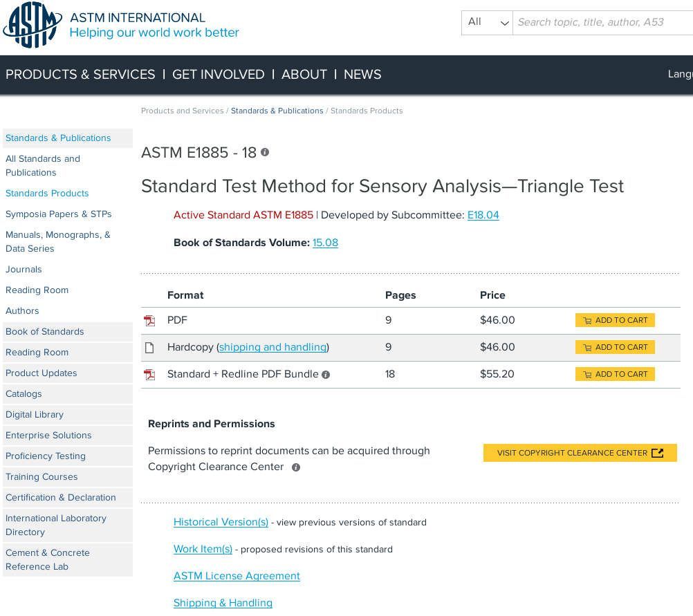This screenshot has height=616, width=693.
Task: Open Reading Room link above Authors
Action: (37, 290)
